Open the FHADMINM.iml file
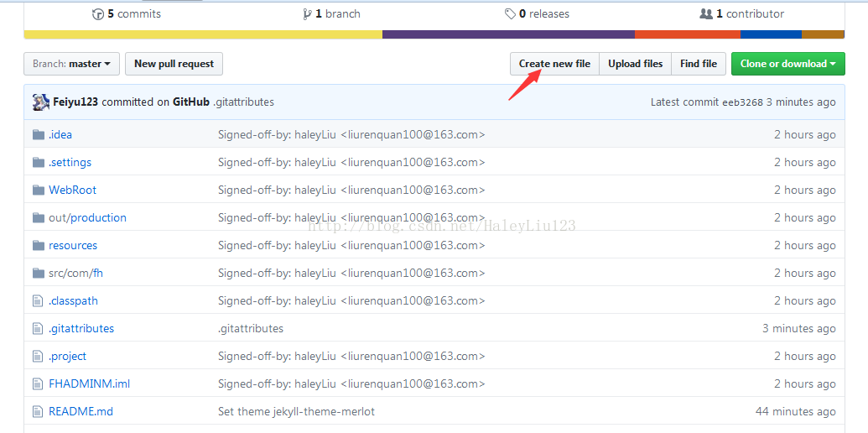868x433 pixels. click(x=89, y=383)
